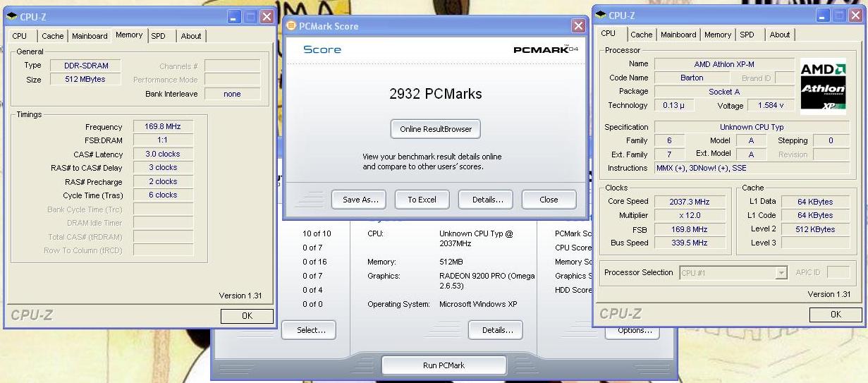The width and height of the screenshot is (868, 383).
Task: Select Memory tab in right CPU-Z window
Action: click(x=718, y=35)
